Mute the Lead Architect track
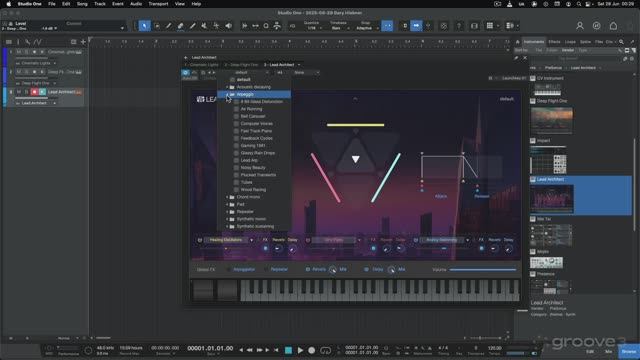640x360 pixels. [19, 92]
